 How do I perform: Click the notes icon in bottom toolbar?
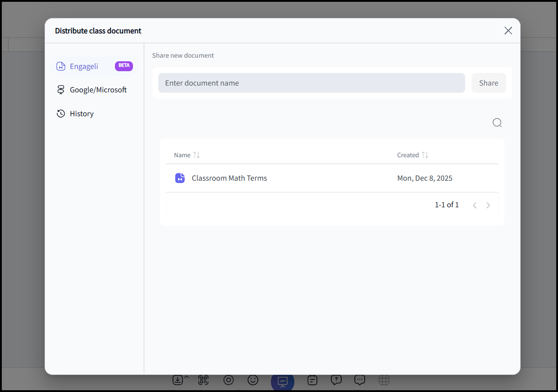click(312, 380)
